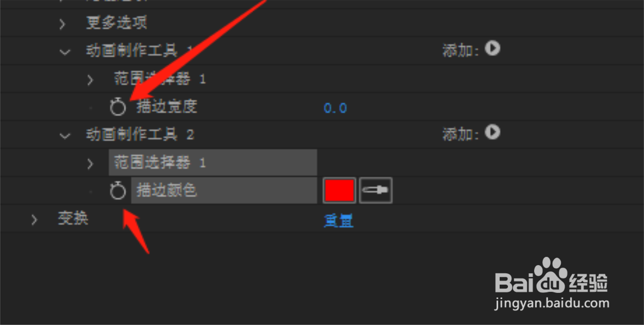Select the 描边宽度 property label
This screenshot has width=644, height=325.
tap(166, 106)
